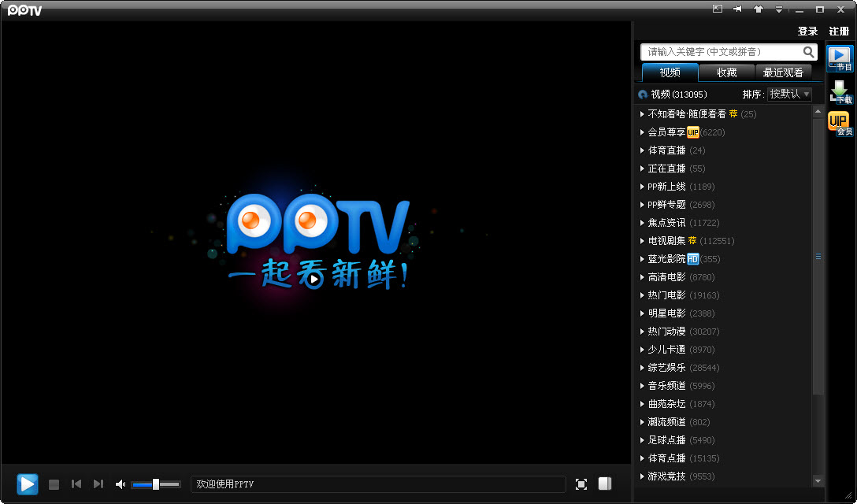Click 登录 to log in
Screen dimensions: 857x504
point(807,31)
